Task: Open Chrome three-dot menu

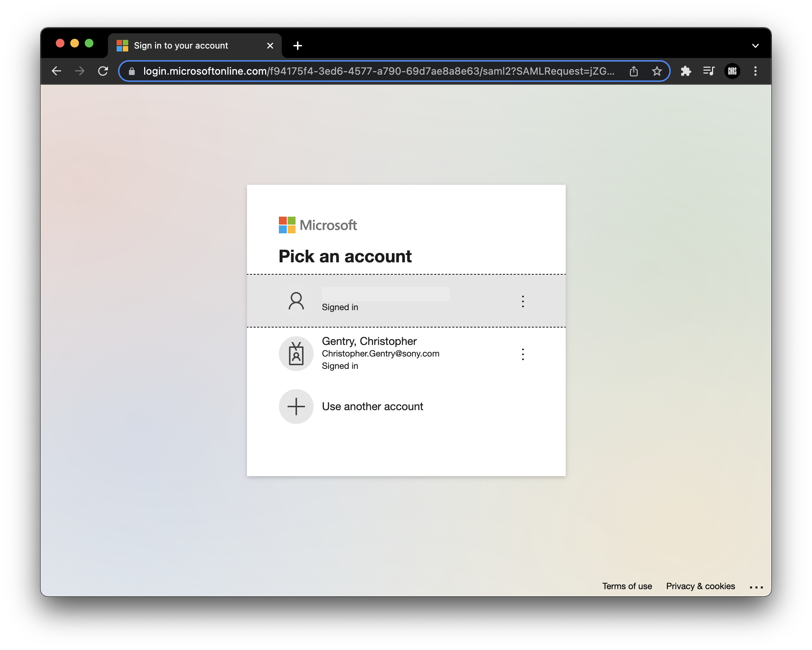Action: 755,71
